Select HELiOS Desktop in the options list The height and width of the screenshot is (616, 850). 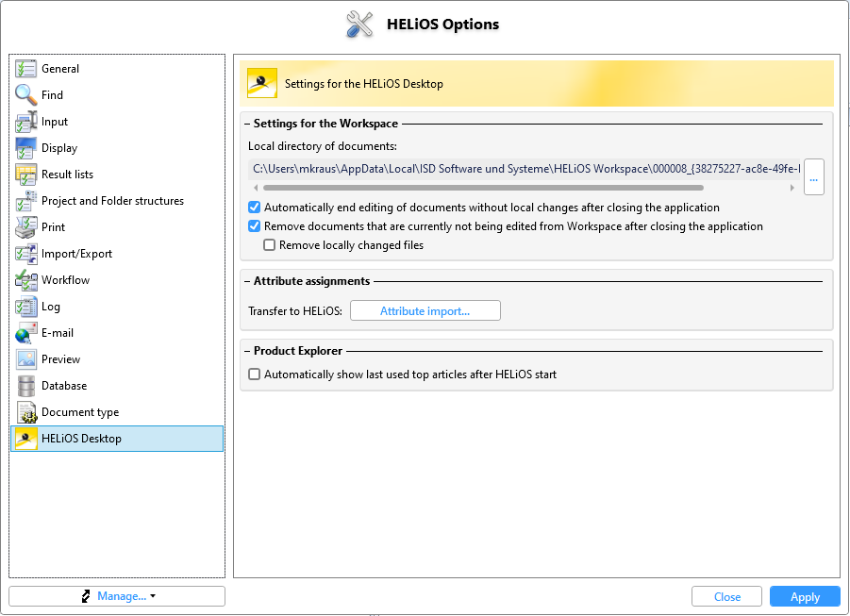(x=117, y=439)
